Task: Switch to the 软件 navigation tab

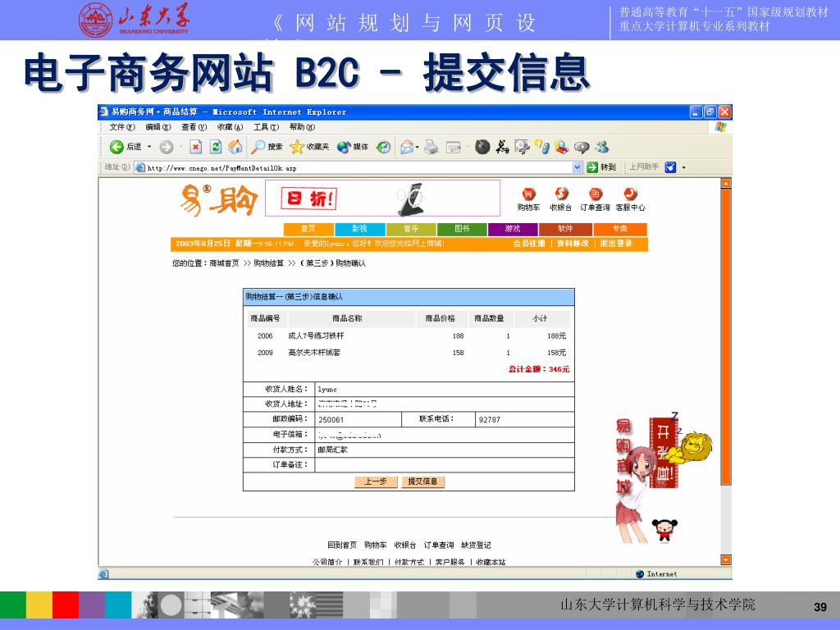Action: 565,229
